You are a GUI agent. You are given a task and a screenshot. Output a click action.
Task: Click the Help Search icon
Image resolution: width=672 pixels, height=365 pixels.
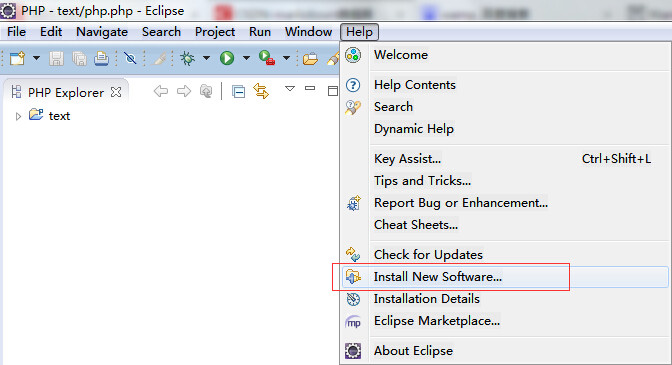[353, 107]
